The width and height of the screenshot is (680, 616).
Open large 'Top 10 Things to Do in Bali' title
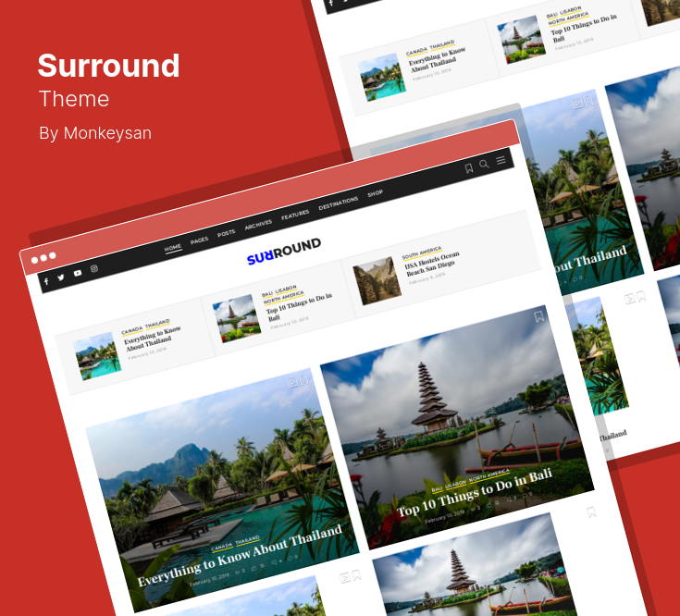pos(475,492)
